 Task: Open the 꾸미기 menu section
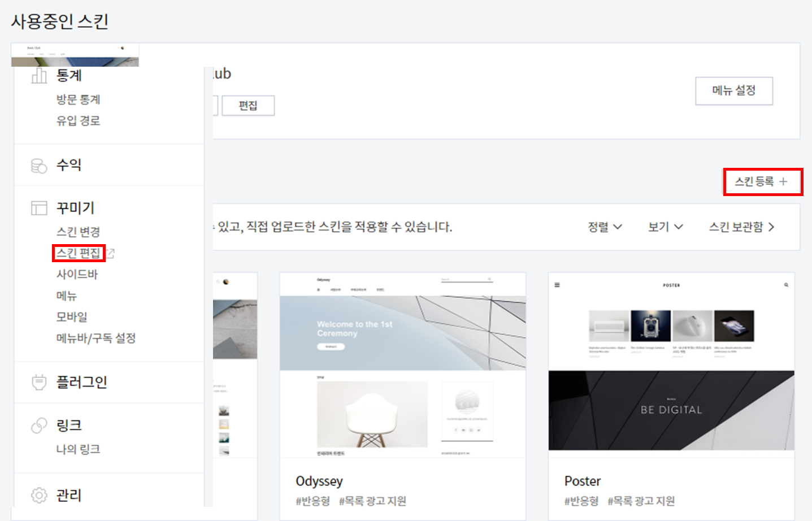click(75, 208)
